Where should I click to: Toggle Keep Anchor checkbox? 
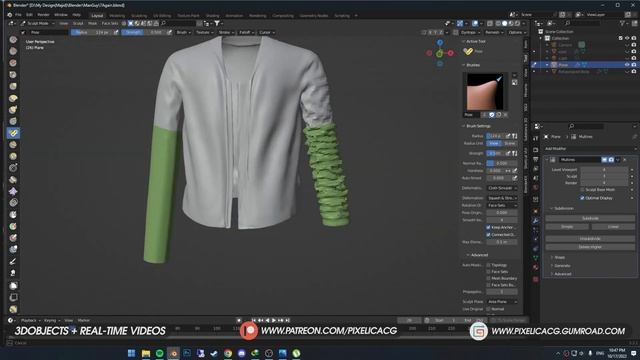coord(488,227)
